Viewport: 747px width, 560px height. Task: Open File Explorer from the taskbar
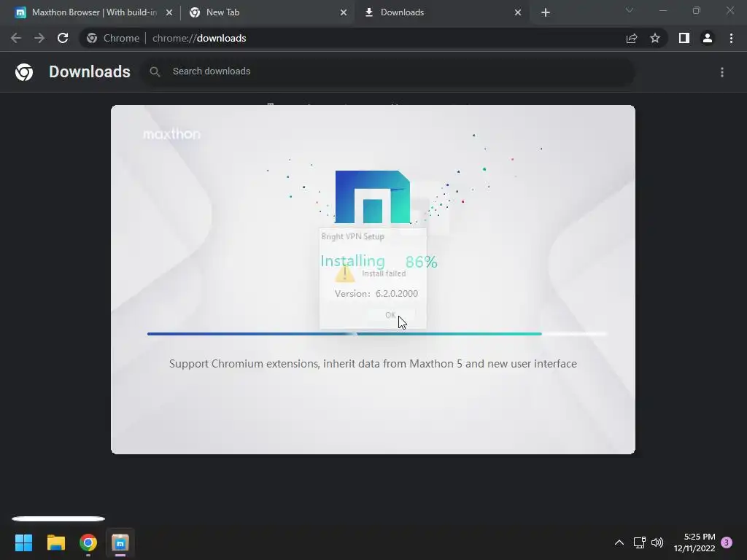coord(55,542)
